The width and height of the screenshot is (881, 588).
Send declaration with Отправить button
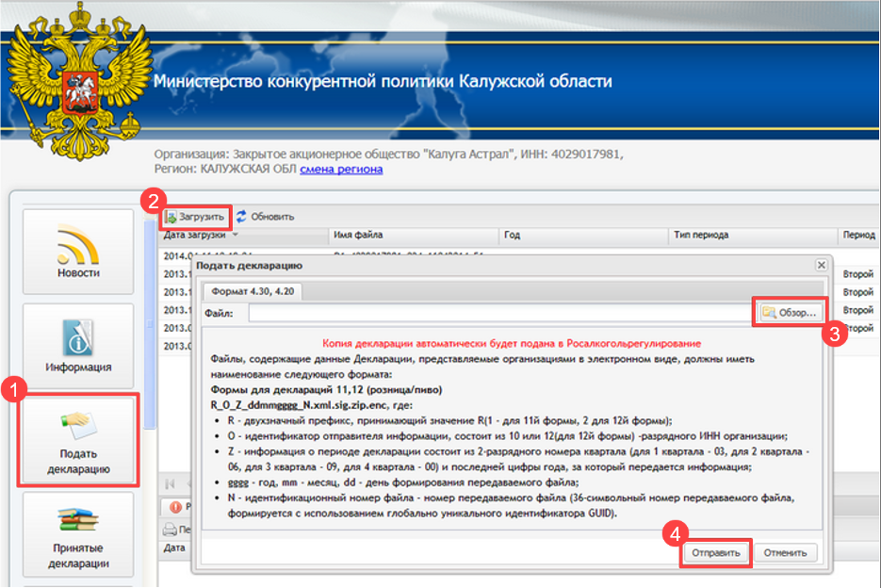point(716,553)
